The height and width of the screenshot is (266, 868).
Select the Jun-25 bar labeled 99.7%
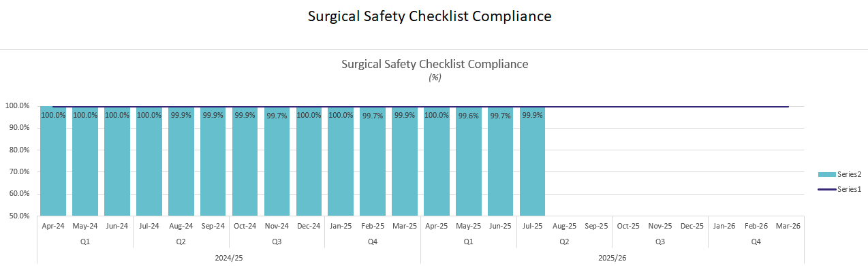500,161
